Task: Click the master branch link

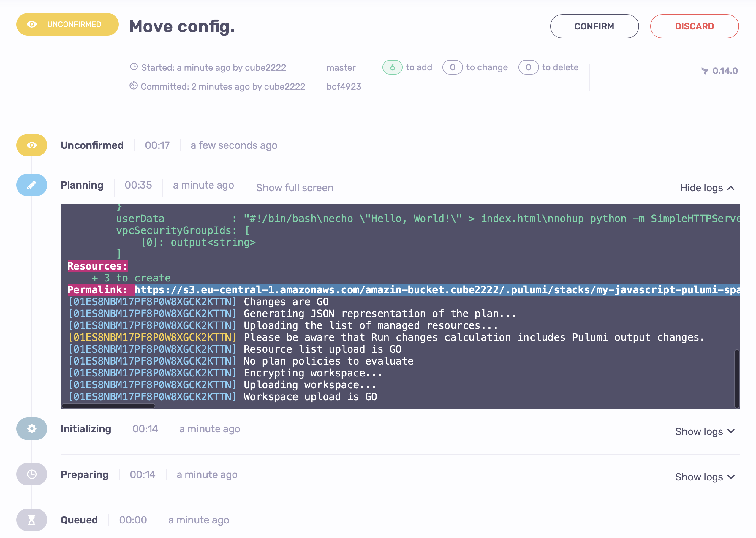Action: tap(341, 68)
